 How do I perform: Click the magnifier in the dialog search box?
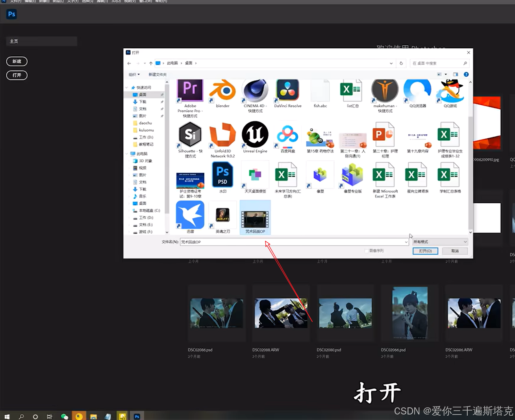point(465,63)
